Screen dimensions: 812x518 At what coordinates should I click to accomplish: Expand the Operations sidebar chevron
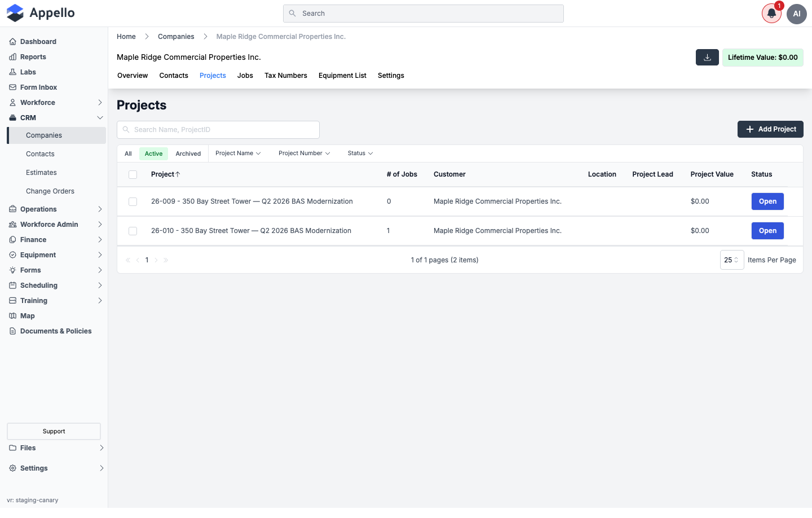click(x=100, y=209)
